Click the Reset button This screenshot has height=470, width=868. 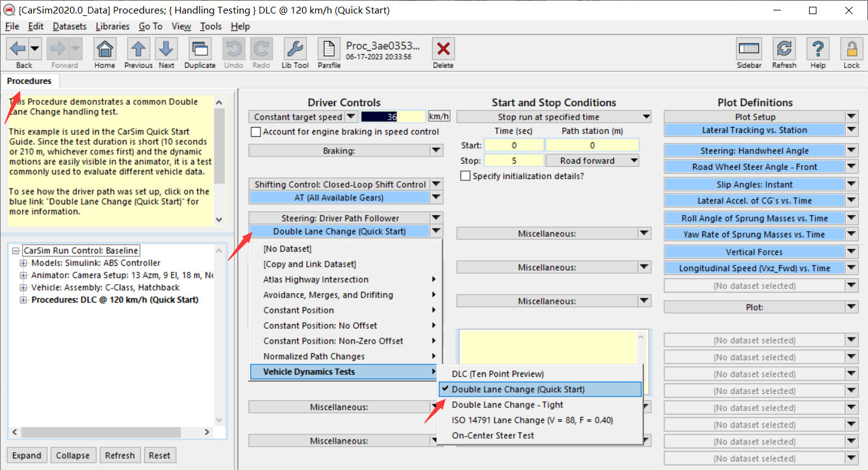tap(160, 455)
